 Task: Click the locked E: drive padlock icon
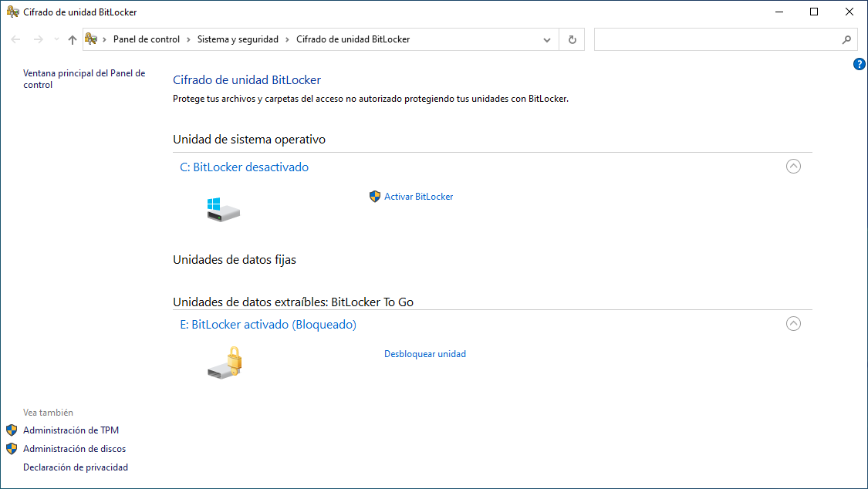pos(225,363)
